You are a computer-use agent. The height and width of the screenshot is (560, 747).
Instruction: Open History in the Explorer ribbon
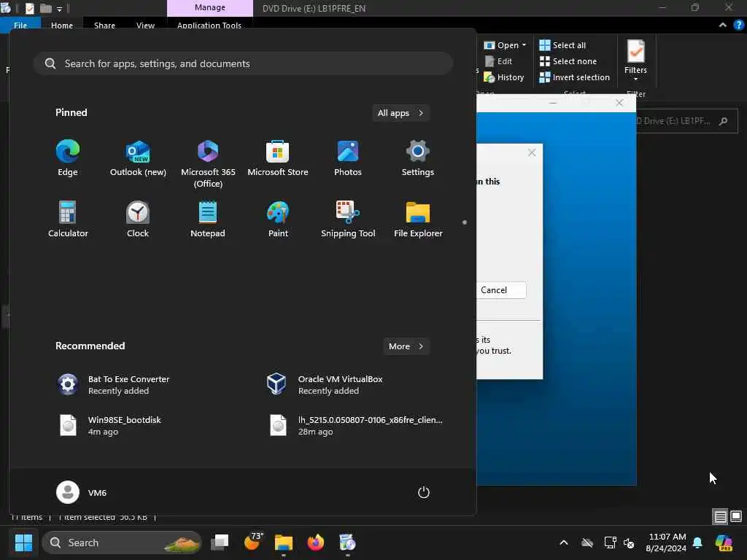[503, 77]
